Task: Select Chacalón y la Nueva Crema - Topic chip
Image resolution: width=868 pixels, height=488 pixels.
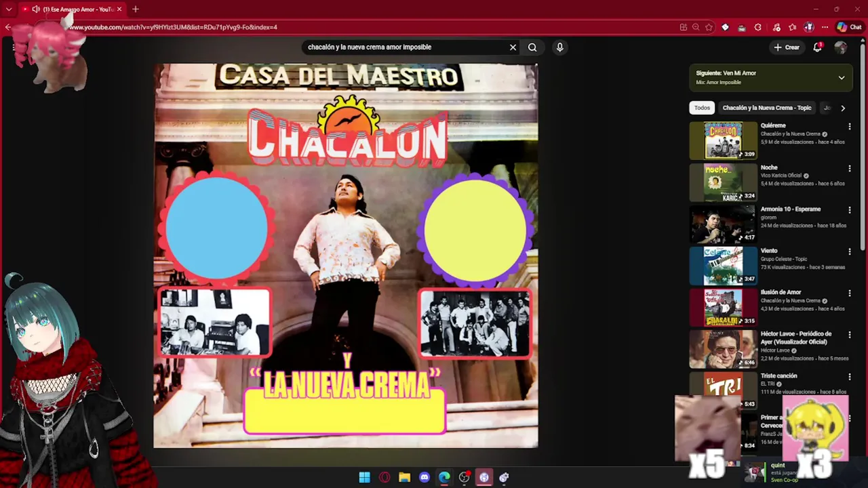Action: [x=766, y=108]
